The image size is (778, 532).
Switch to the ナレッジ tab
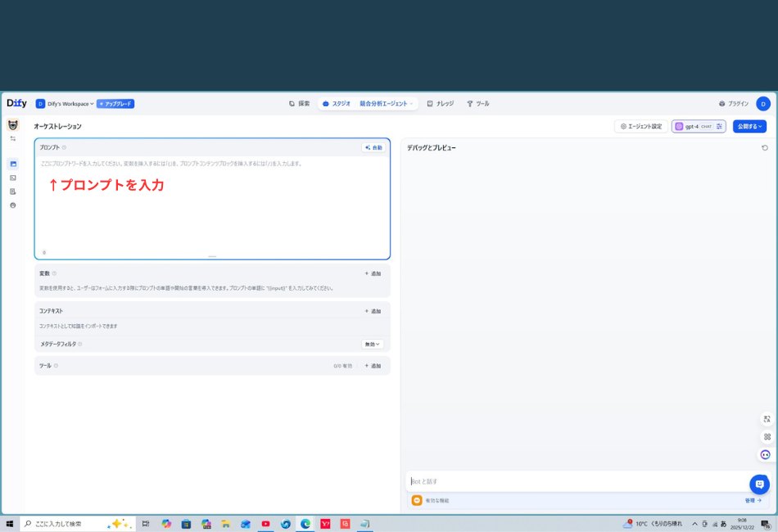440,104
